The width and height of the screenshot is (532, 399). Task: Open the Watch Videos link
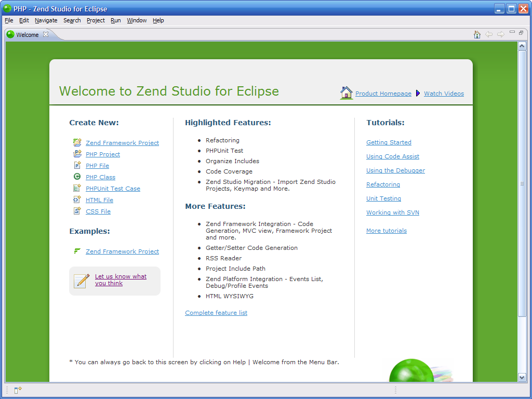click(x=444, y=94)
